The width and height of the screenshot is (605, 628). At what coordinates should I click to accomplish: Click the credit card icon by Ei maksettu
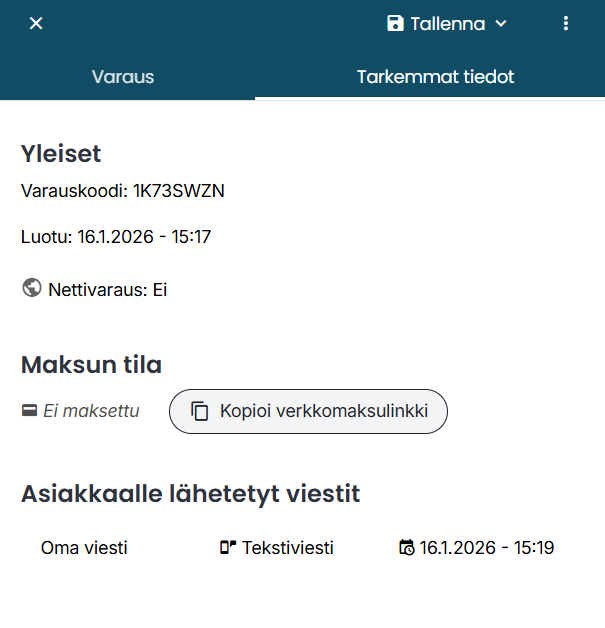pos(29,411)
